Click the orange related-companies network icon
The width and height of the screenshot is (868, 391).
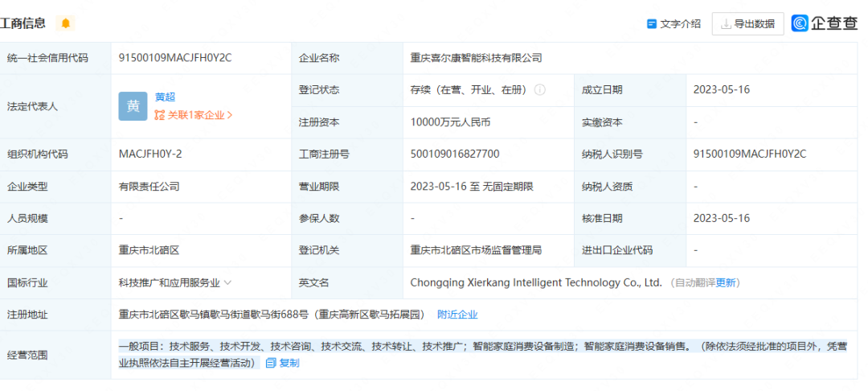point(160,115)
